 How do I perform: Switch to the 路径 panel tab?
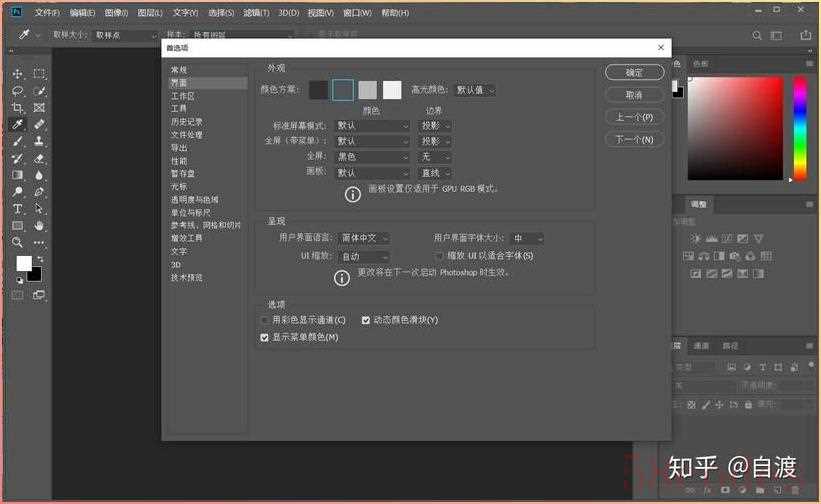pos(730,346)
